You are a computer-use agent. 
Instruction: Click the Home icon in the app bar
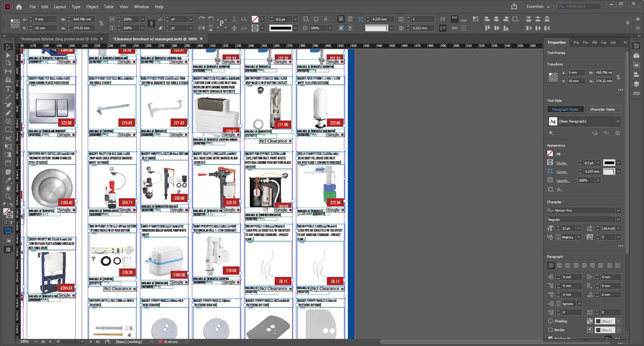tap(19, 7)
